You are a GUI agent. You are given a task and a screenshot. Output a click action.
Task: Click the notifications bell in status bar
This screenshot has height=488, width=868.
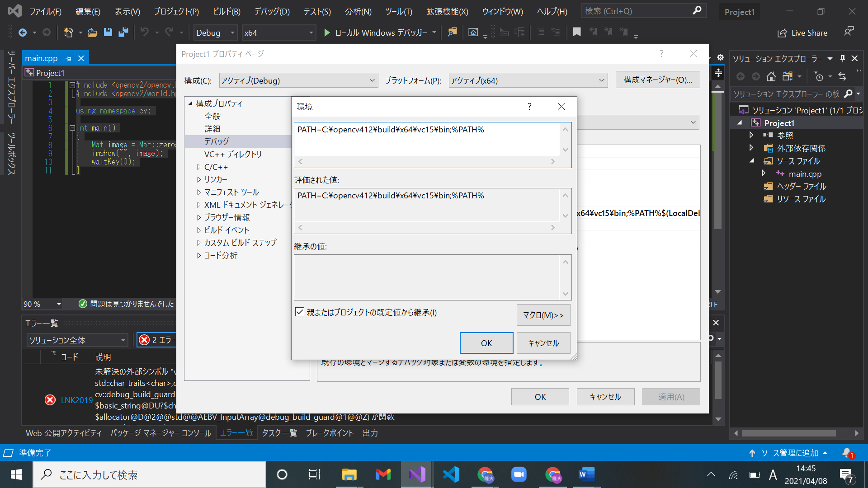pos(847,453)
